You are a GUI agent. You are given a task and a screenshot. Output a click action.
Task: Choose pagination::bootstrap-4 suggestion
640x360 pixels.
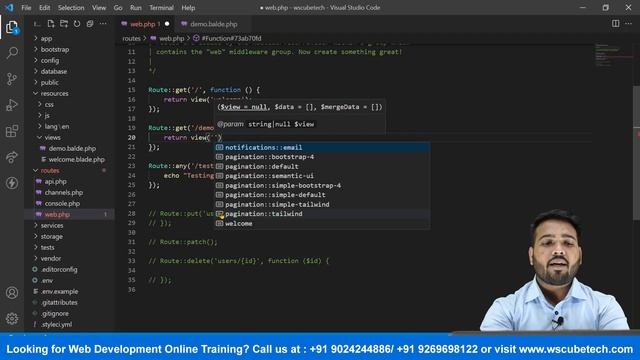(x=322, y=157)
